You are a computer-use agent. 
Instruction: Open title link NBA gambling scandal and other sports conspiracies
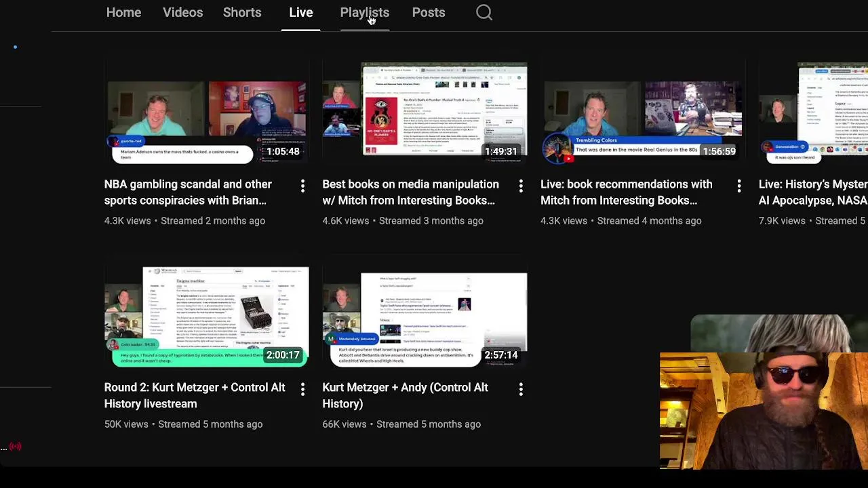188,192
